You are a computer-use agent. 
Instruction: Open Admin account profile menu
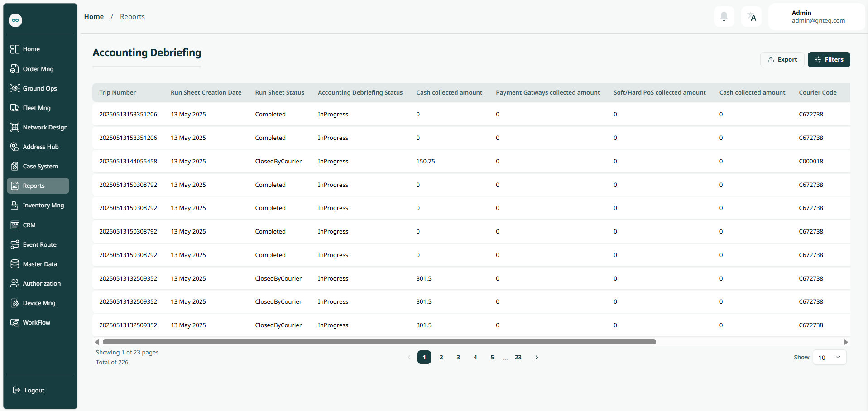[817, 17]
